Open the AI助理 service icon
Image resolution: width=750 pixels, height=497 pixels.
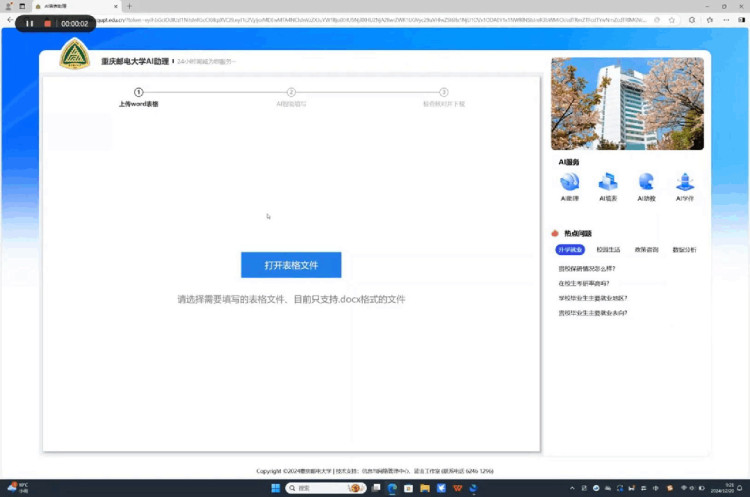570,182
